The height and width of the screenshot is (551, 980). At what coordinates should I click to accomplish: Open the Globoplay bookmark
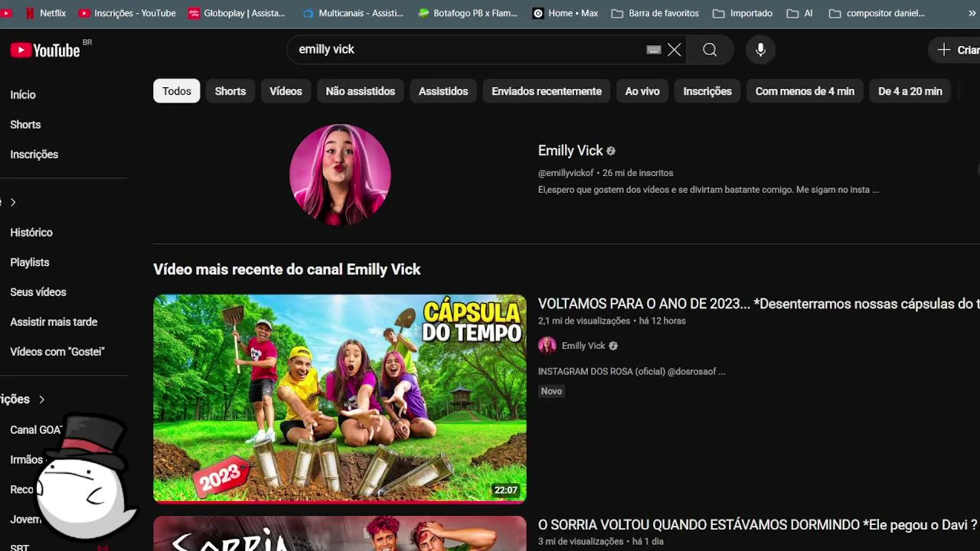pos(237,13)
